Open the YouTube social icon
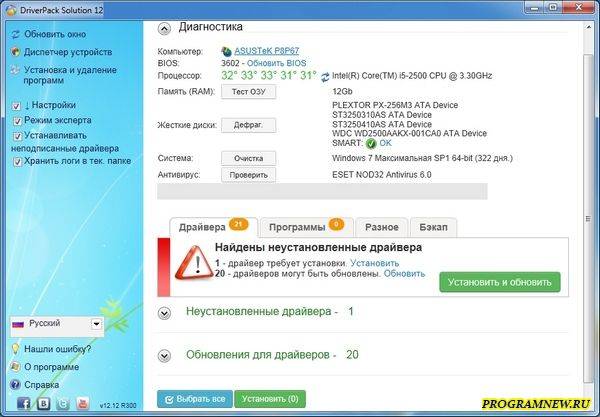 click(83, 403)
